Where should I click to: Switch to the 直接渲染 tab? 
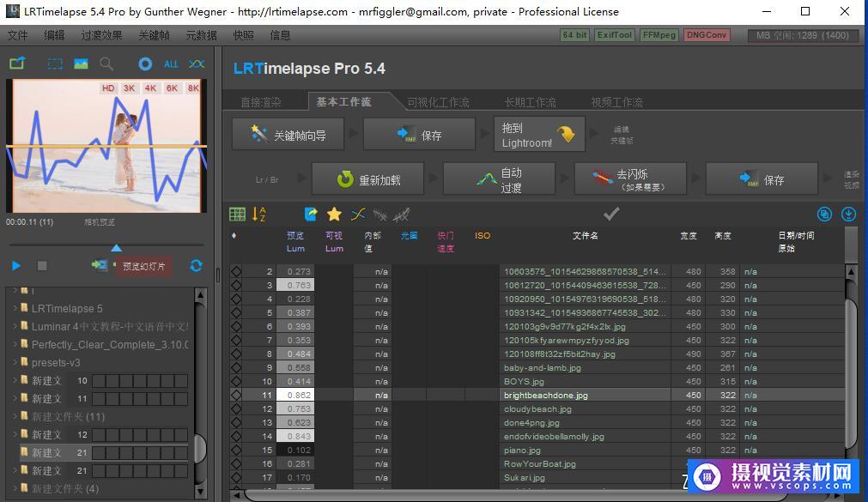pyautogui.click(x=261, y=102)
